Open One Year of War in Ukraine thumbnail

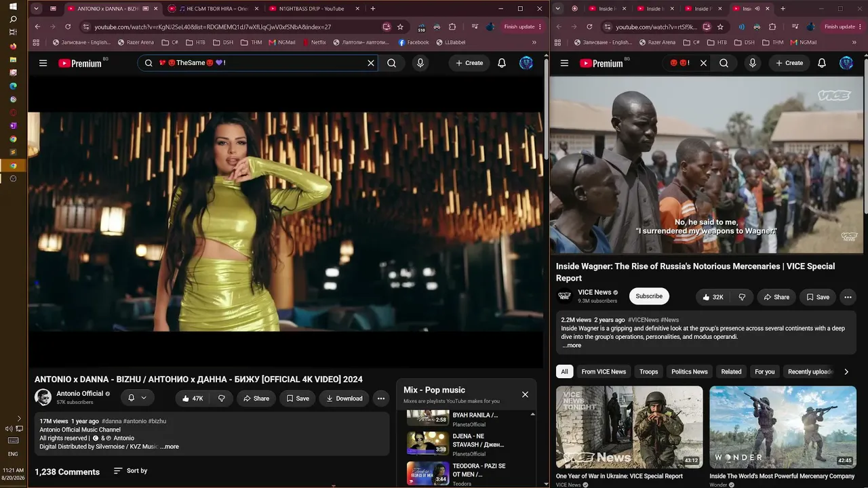[629, 427]
